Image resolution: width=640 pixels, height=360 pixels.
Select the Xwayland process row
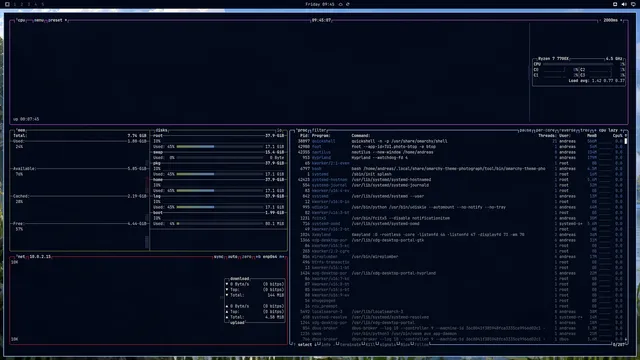pyautogui.click(x=459, y=235)
